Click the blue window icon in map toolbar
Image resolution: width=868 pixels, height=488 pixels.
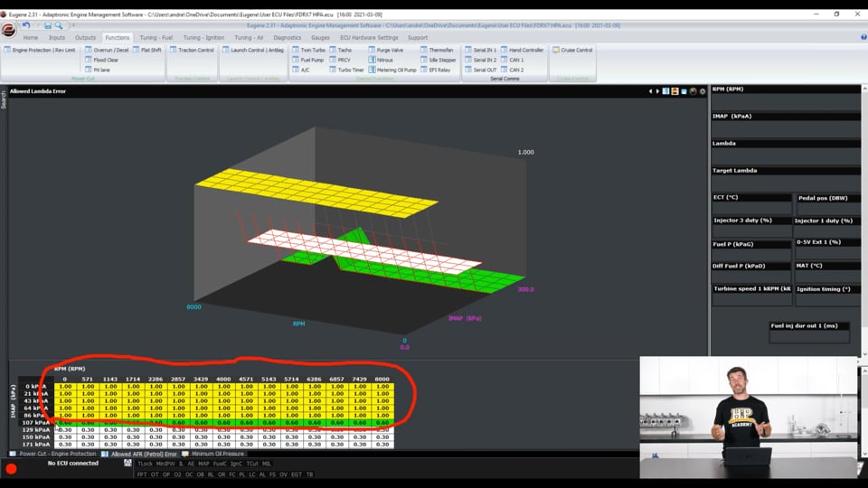pos(684,91)
